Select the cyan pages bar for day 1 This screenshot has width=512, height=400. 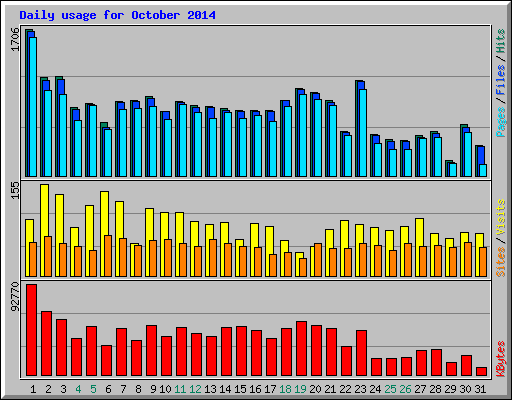click(33, 107)
